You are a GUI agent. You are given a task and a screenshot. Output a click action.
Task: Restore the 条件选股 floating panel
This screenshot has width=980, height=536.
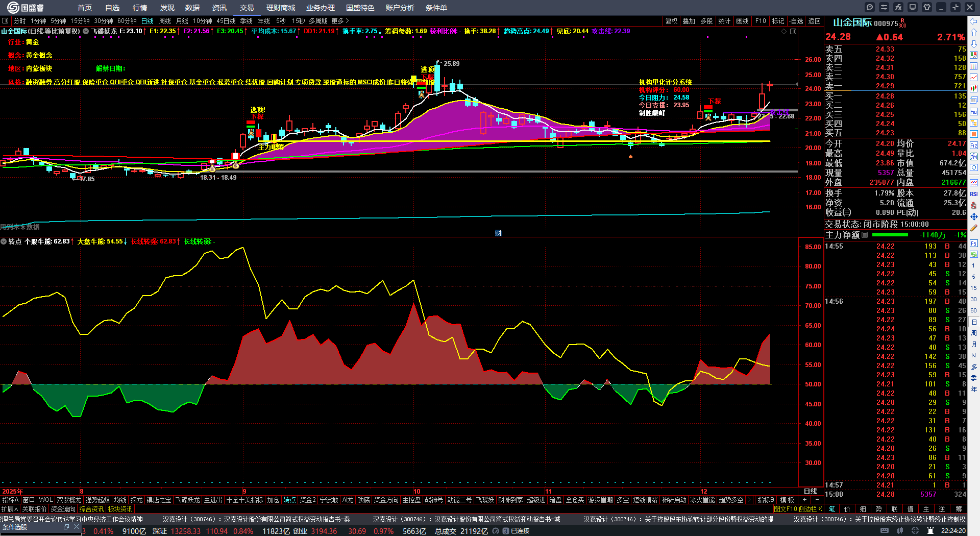66,527
